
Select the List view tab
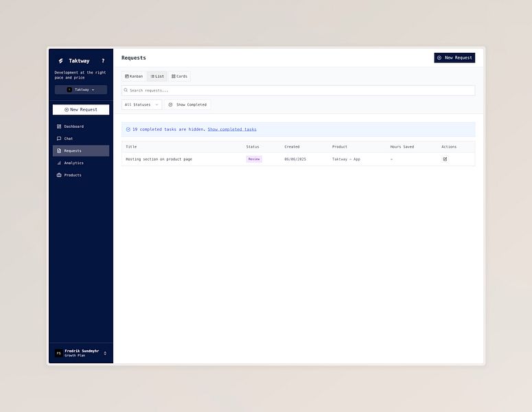point(157,76)
